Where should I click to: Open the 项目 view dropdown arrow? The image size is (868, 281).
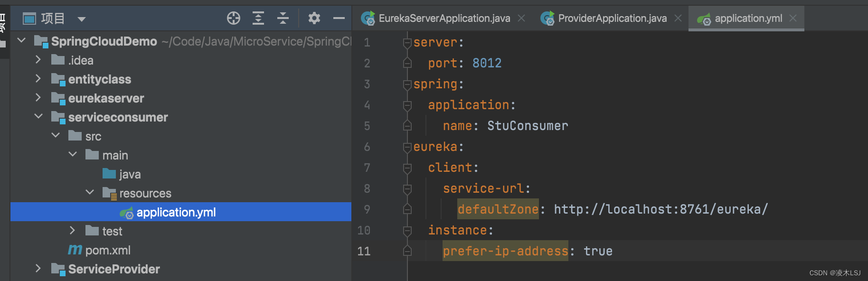(82, 19)
